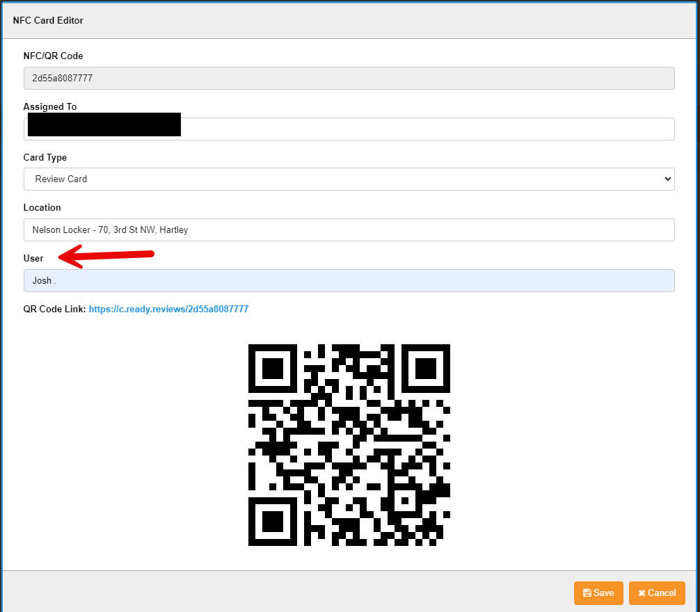Click the QR code image
The image size is (700, 612).
349,445
